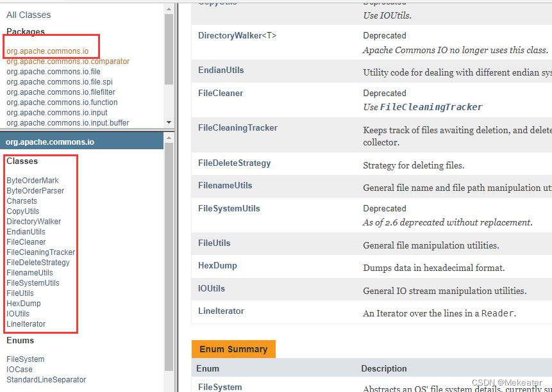
Task: Open FileDeleteStrategy in the left class list
Action: click(38, 262)
